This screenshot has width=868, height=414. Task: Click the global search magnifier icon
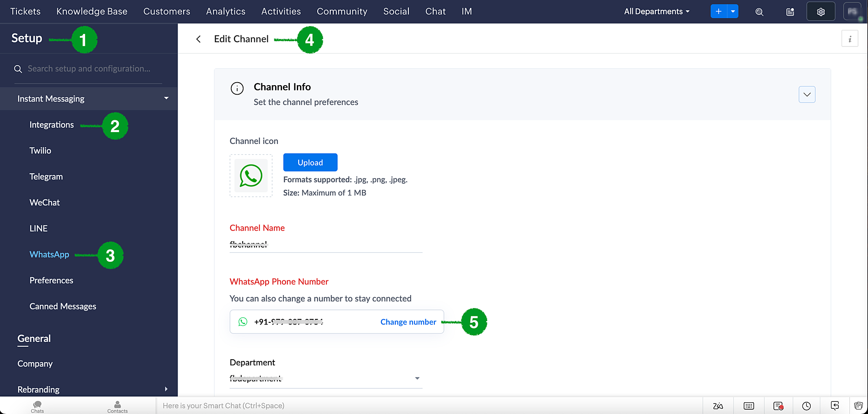point(759,12)
